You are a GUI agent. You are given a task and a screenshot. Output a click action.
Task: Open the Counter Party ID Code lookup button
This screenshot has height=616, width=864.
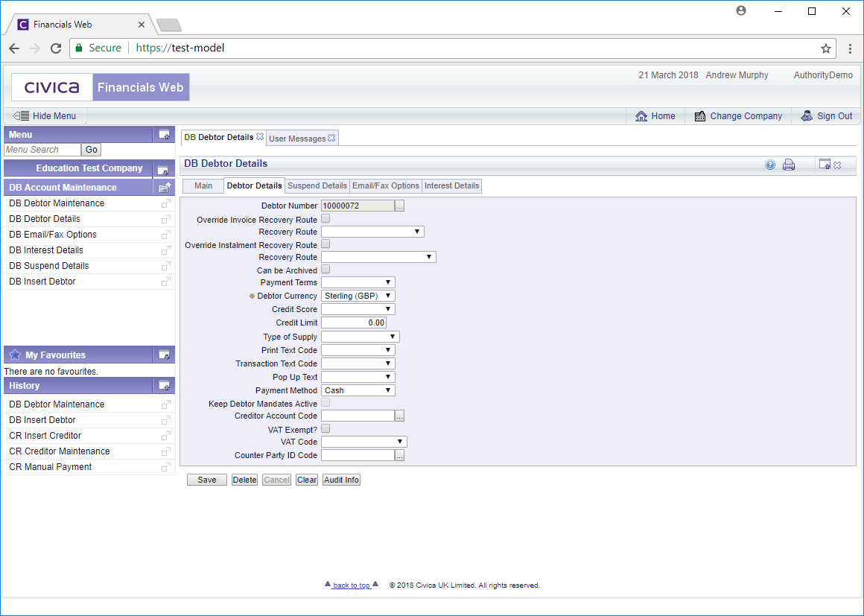click(400, 456)
